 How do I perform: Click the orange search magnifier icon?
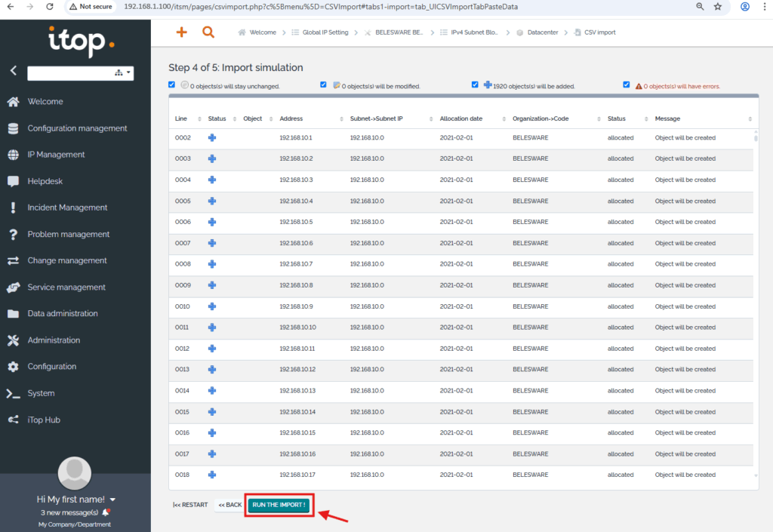[208, 32]
